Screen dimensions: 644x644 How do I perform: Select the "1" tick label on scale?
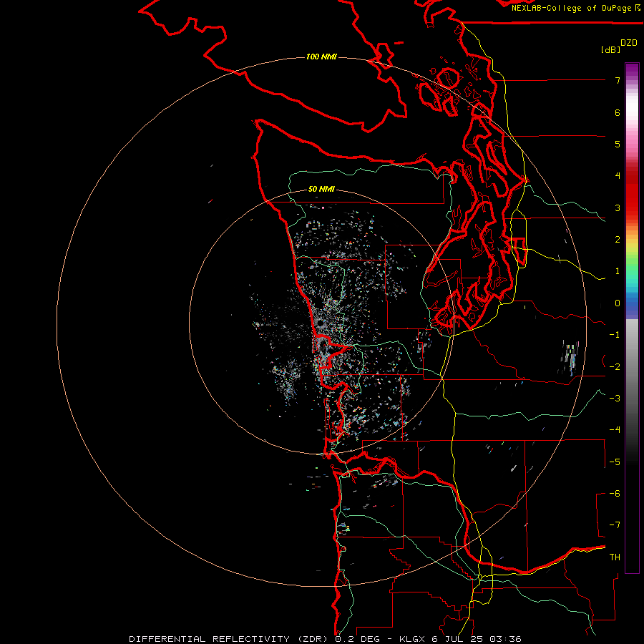(618, 271)
